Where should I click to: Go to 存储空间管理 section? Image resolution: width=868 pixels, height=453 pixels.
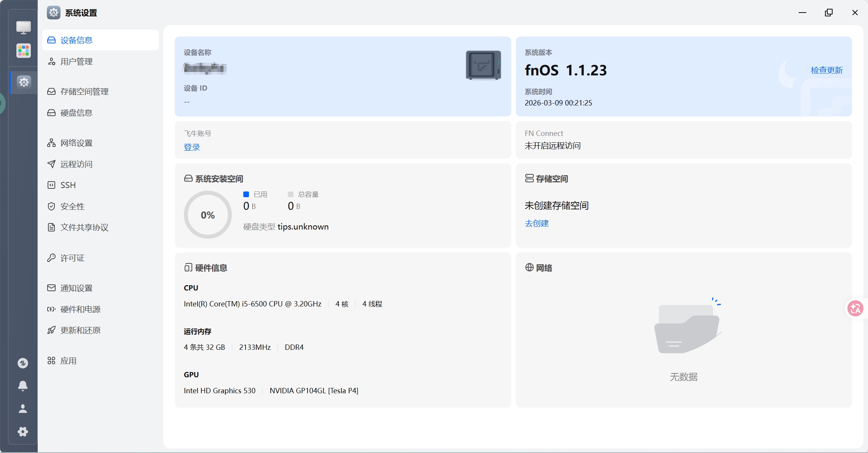click(84, 92)
